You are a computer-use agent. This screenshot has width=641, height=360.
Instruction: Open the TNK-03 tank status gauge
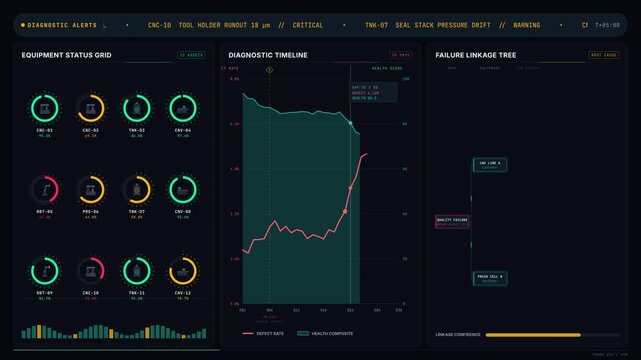click(x=137, y=108)
